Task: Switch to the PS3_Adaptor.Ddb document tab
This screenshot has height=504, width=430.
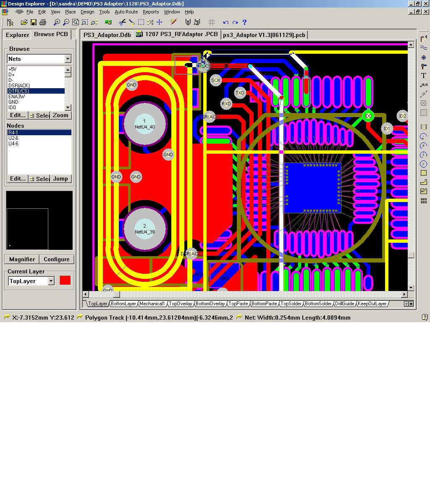Action: coord(107,35)
